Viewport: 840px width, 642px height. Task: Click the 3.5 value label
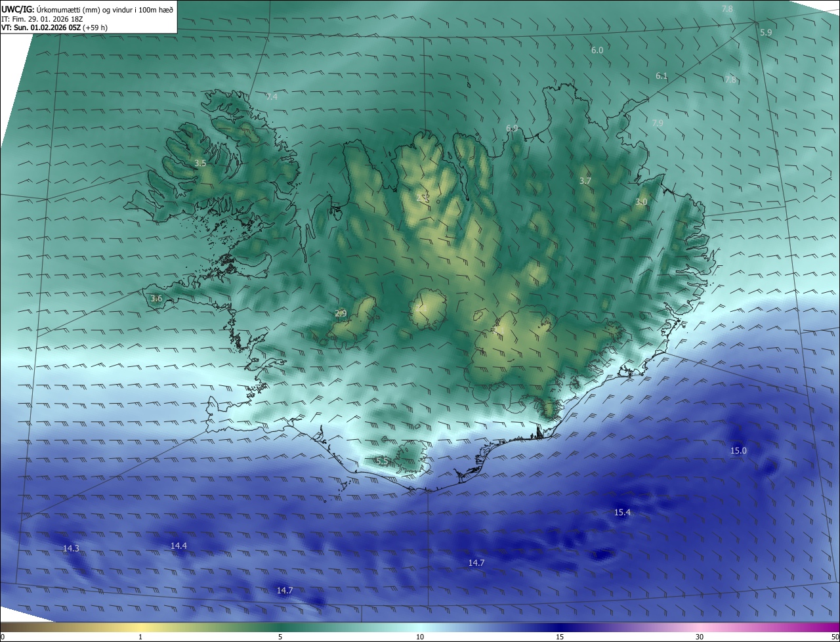(x=200, y=163)
